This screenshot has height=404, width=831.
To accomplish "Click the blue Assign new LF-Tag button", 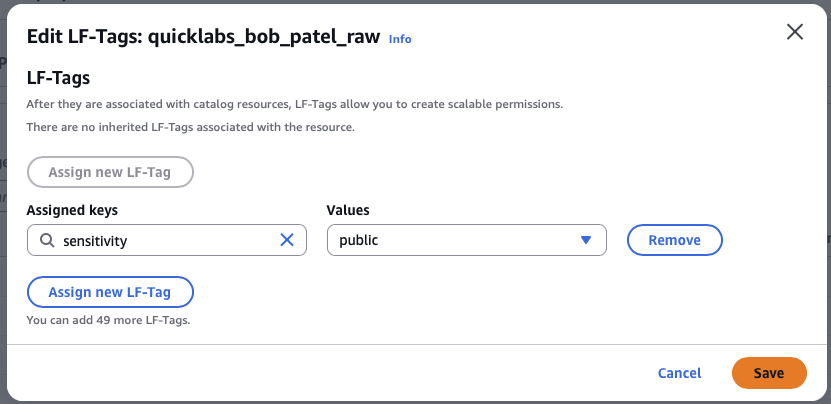I will coord(110,292).
